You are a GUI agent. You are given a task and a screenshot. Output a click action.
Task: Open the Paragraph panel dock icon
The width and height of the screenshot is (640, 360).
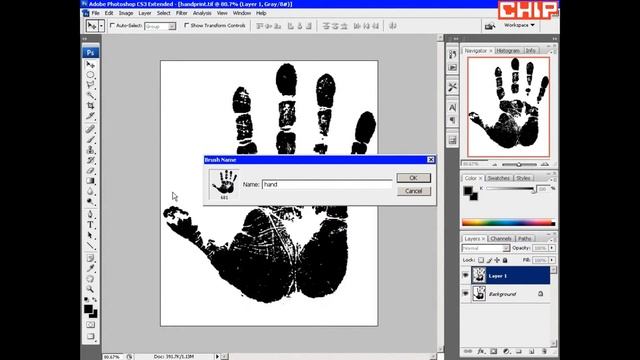tap(452, 120)
